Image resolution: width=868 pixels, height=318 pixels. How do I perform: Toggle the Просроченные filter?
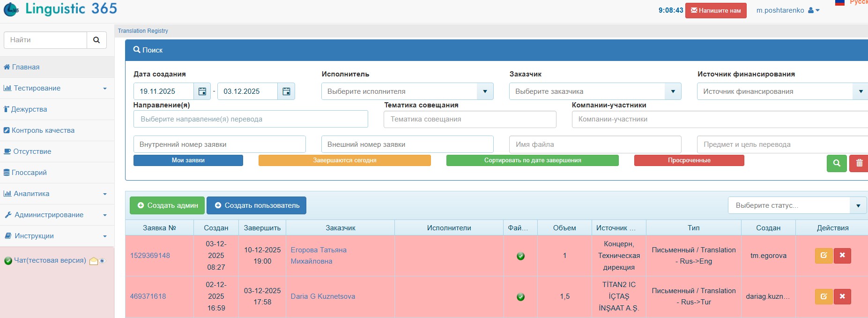click(x=689, y=160)
